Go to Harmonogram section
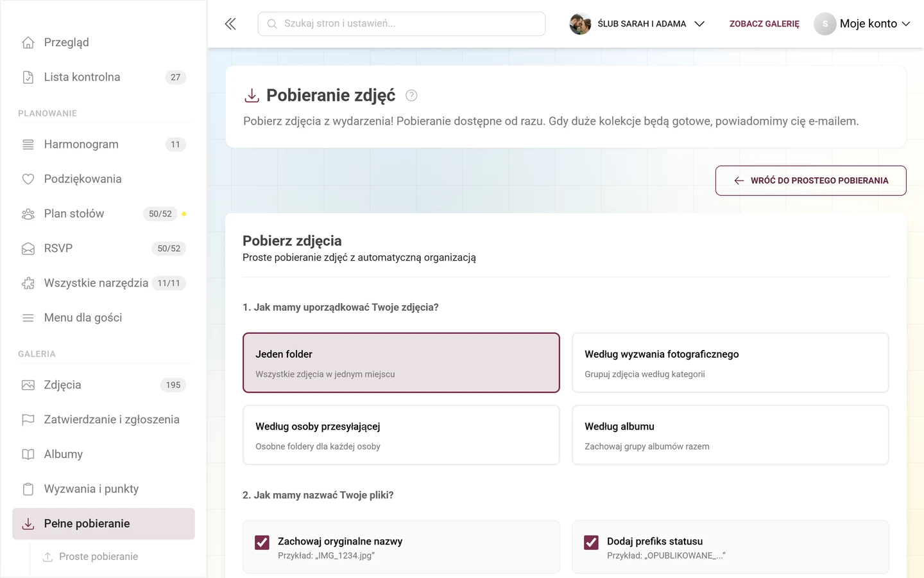This screenshot has height=578, width=924. [x=103, y=144]
